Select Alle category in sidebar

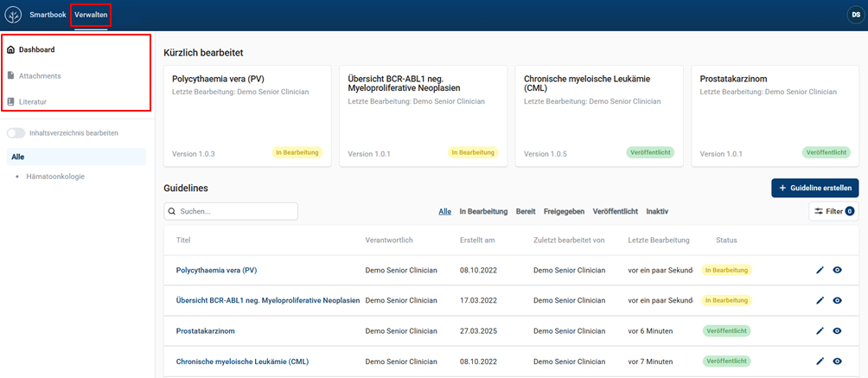tap(18, 157)
